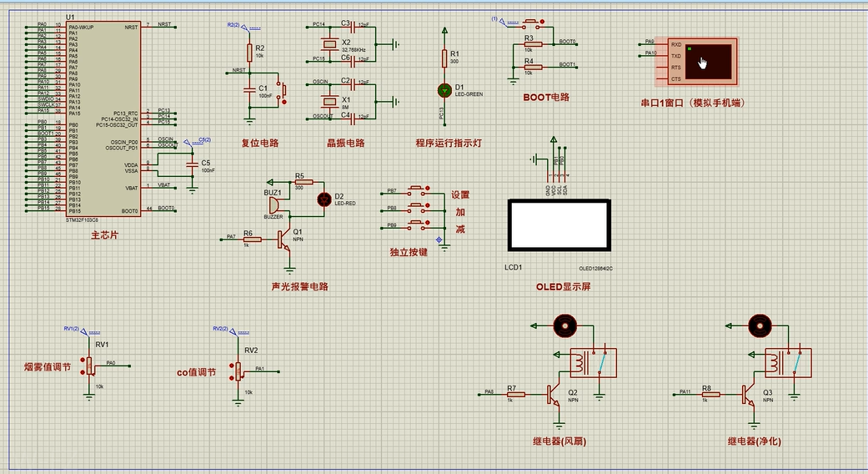This screenshot has height=474, width=868.
Task: Select resistor R7 on the PA8 line
Action: [515, 394]
